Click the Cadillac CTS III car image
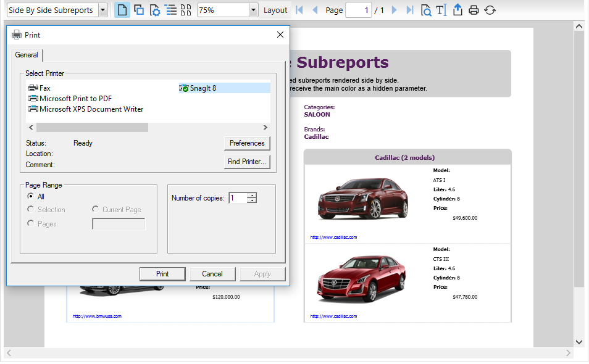The width and height of the screenshot is (589, 364). [362, 278]
